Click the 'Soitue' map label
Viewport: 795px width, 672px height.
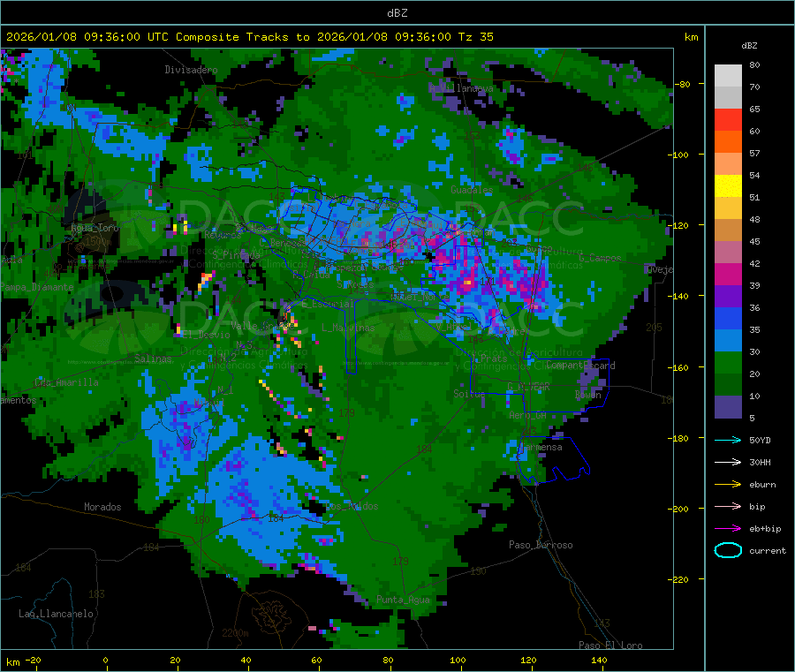click(x=469, y=394)
